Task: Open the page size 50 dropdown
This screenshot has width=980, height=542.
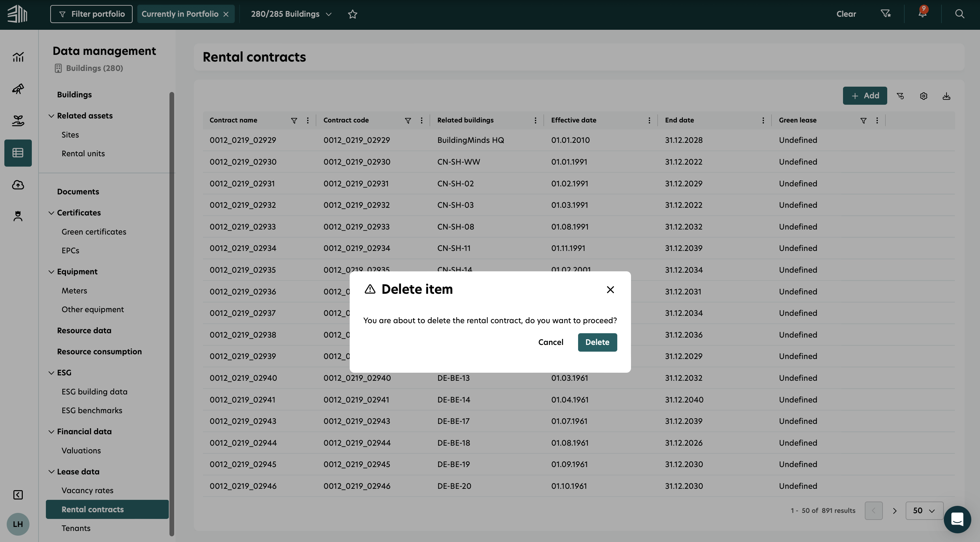Action: (x=924, y=511)
